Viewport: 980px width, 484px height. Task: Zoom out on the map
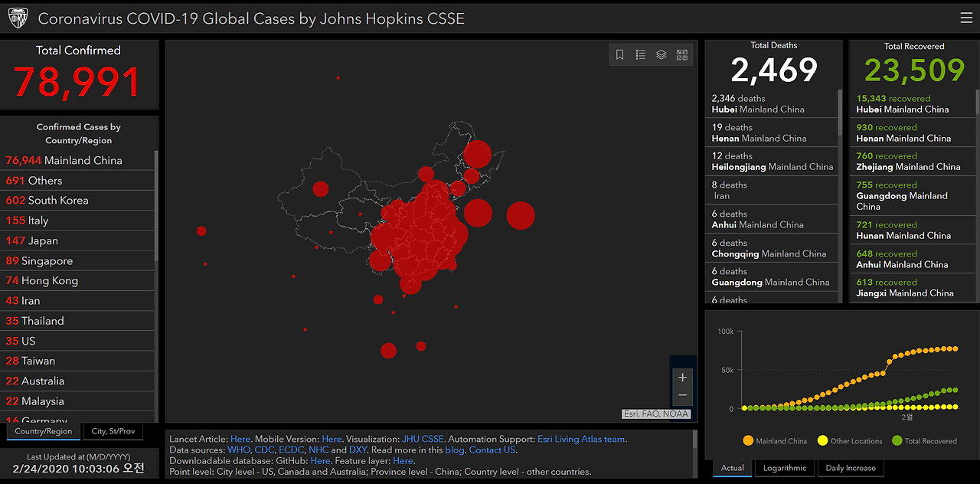tap(682, 396)
